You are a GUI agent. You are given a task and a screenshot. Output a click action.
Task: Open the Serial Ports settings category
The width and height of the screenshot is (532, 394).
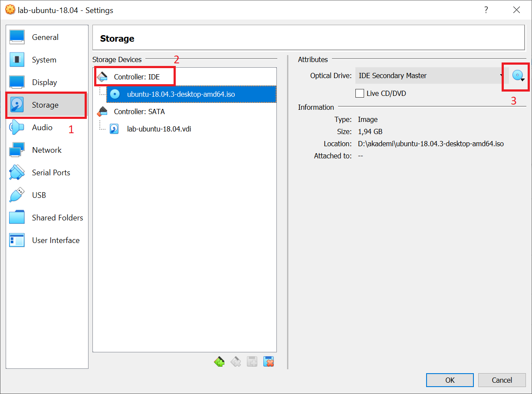tap(47, 173)
